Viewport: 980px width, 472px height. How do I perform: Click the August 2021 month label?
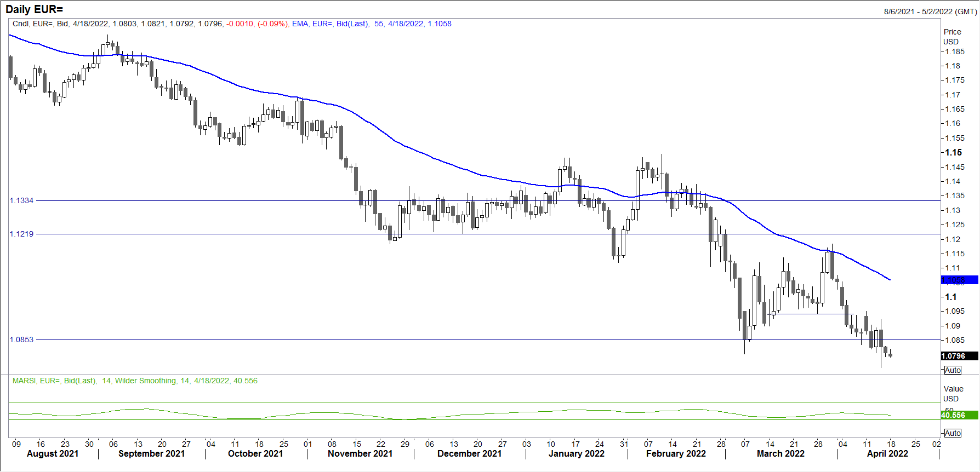click(53, 453)
